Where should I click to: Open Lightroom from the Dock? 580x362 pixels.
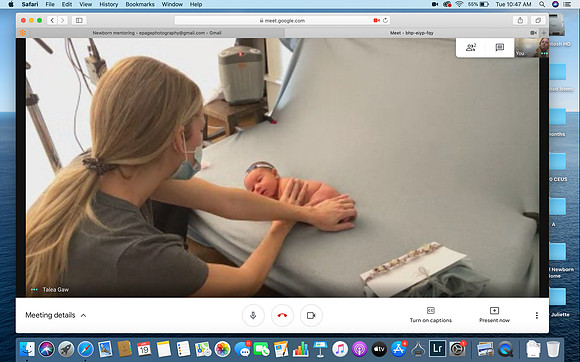pyautogui.click(x=437, y=349)
